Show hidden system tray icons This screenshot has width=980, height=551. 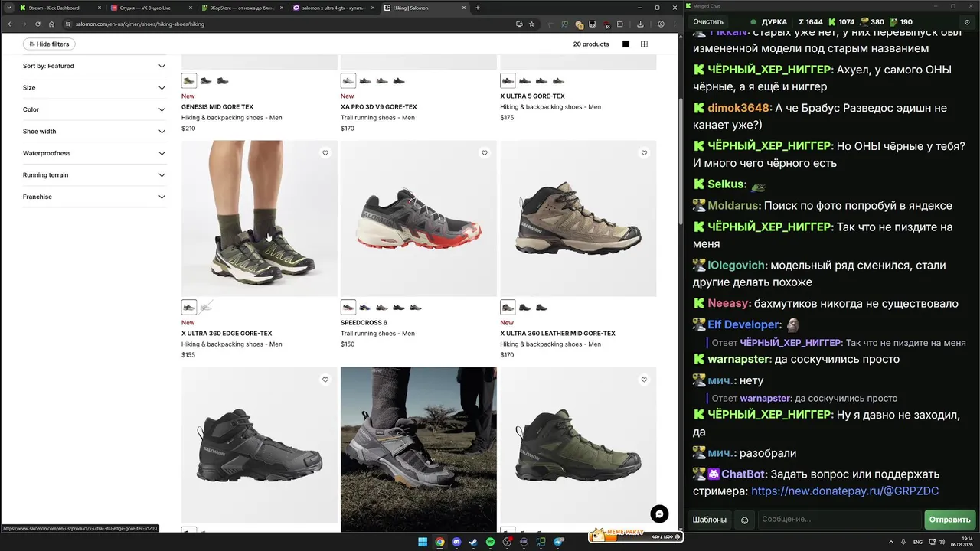pos(892,543)
